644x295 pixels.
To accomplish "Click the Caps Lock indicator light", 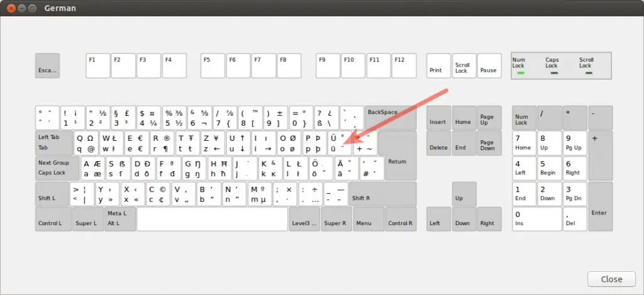I will tap(554, 73).
